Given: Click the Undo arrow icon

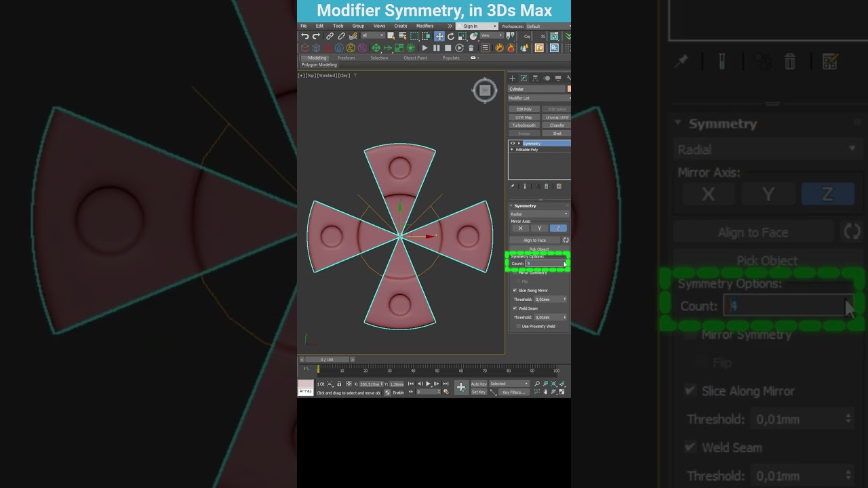Looking at the screenshot, I should tap(304, 36).
